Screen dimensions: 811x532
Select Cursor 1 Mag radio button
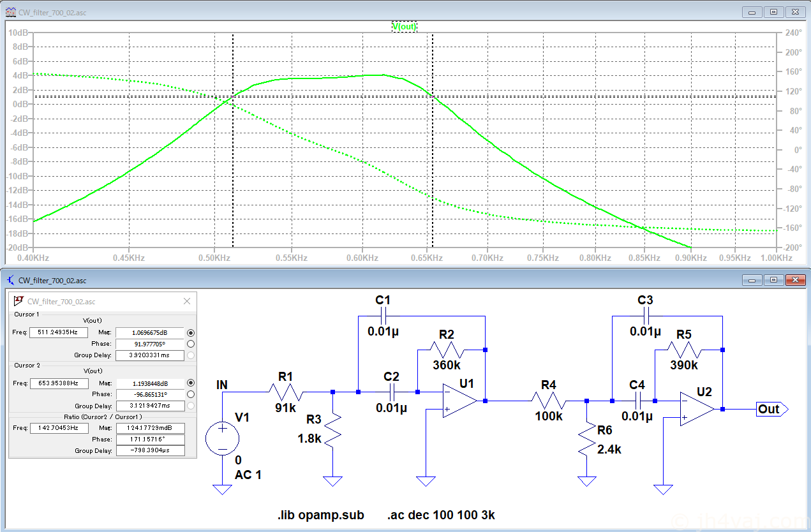(x=190, y=332)
